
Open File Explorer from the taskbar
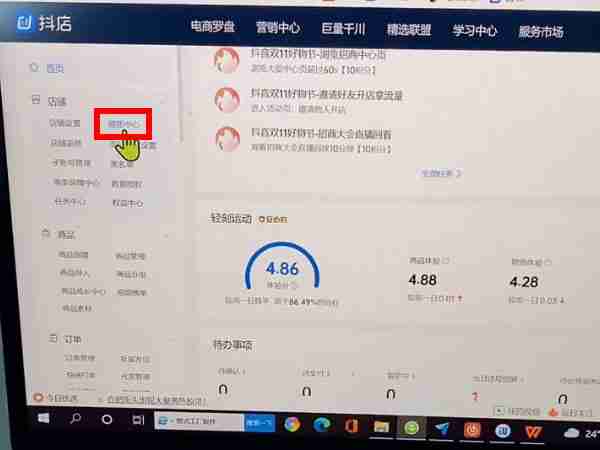(x=382, y=427)
